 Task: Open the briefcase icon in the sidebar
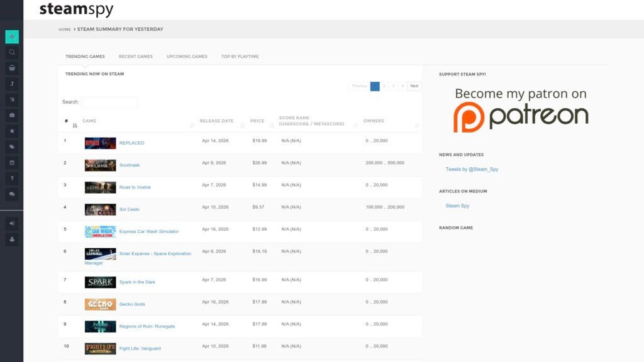click(12, 115)
